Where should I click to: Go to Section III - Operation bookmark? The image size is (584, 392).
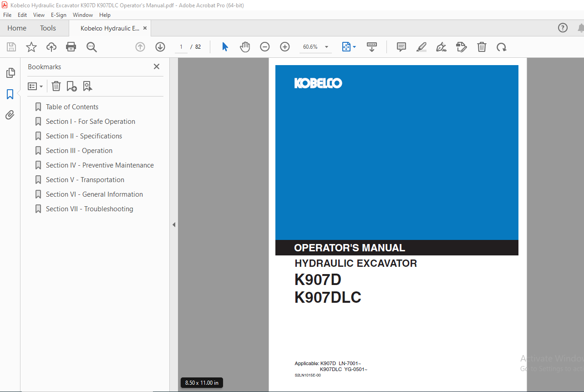pos(79,151)
